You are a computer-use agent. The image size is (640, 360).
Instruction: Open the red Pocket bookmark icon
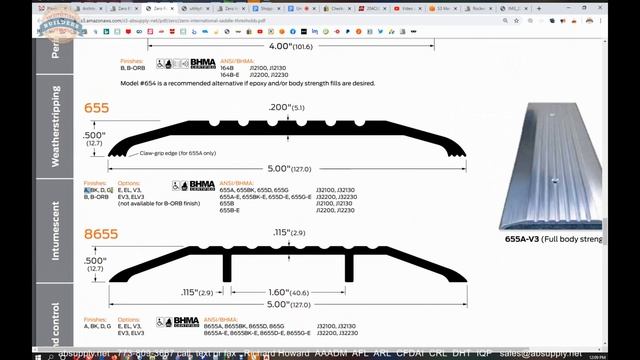128,31
